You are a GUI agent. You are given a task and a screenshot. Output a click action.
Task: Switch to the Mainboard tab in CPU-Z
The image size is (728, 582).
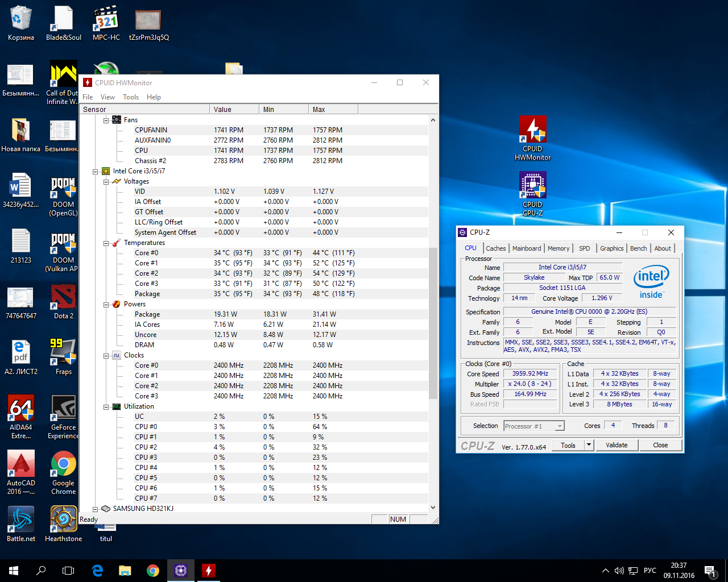click(x=526, y=248)
